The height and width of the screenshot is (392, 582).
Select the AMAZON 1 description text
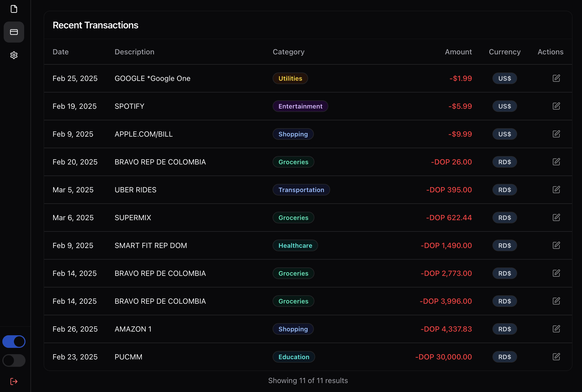point(133,329)
